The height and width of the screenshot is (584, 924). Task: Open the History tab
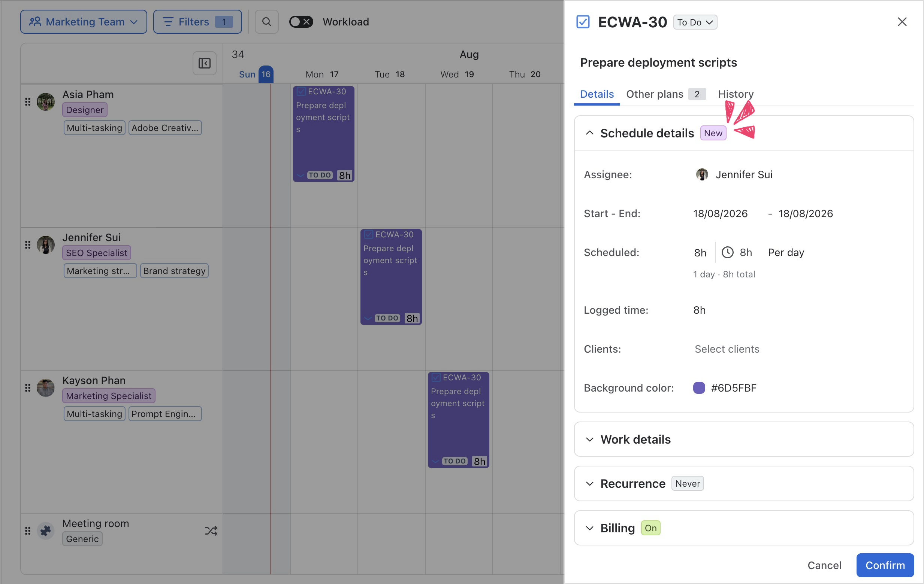(x=736, y=94)
